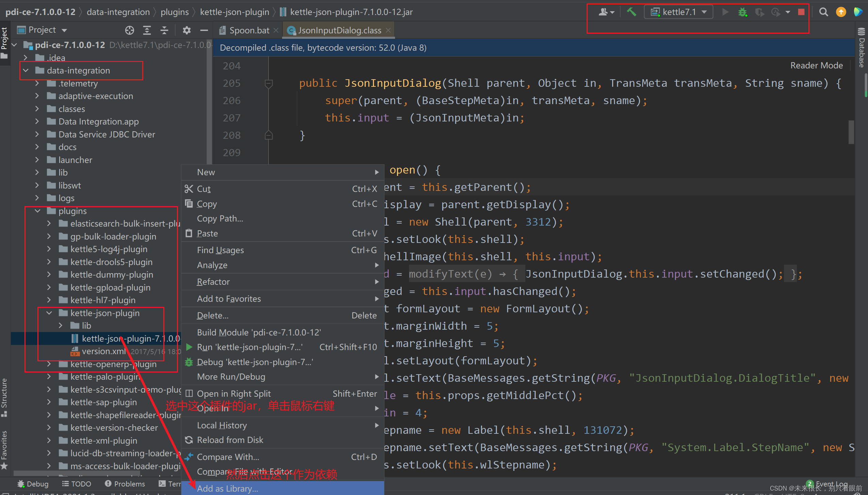
Task: Hide the Project panel with minus icon
Action: click(204, 30)
